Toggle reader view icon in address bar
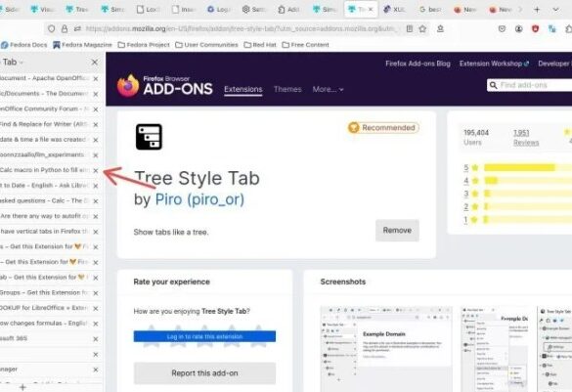The height and width of the screenshot is (392, 572). point(410,28)
